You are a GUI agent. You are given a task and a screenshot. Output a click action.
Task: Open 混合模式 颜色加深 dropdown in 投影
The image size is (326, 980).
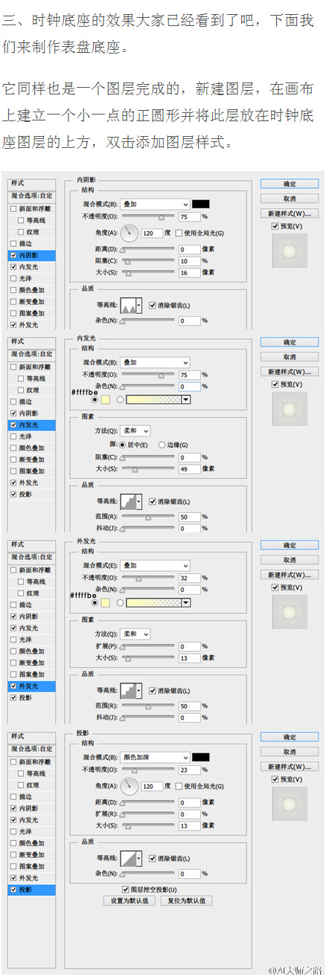155,758
